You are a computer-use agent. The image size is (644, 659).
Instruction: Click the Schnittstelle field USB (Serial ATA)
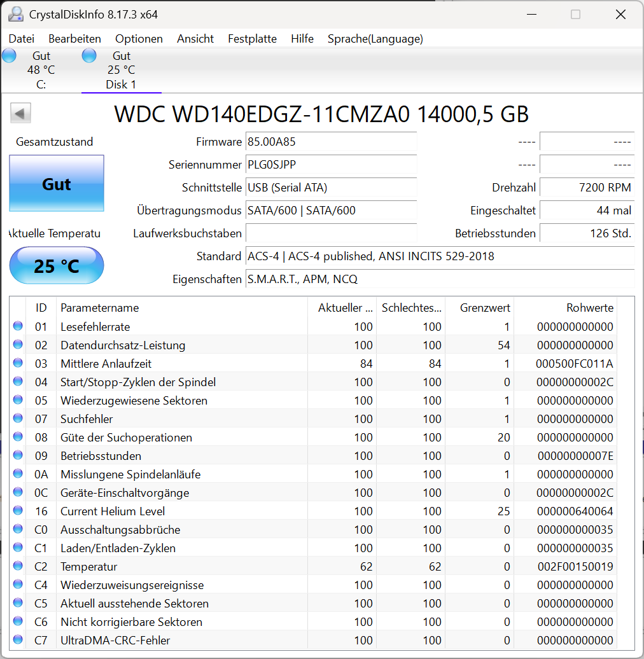332,188
